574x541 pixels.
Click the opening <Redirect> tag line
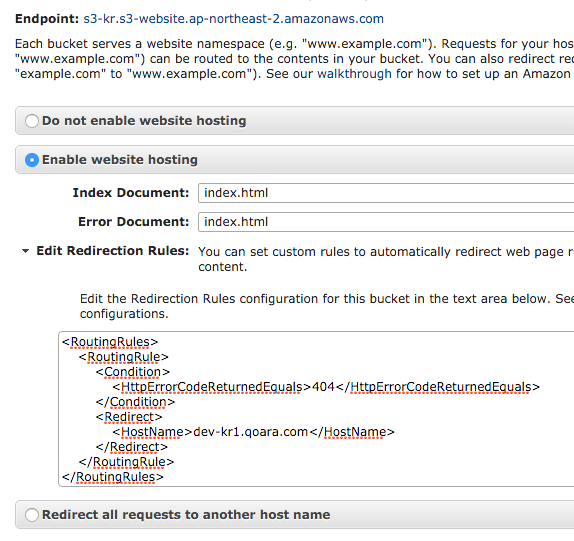129,417
